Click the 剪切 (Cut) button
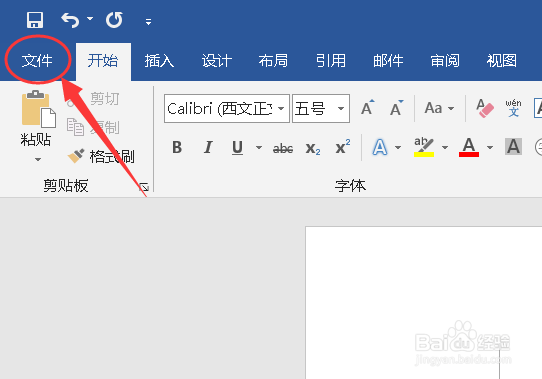Viewport: 542px width, 379px height. click(x=105, y=99)
